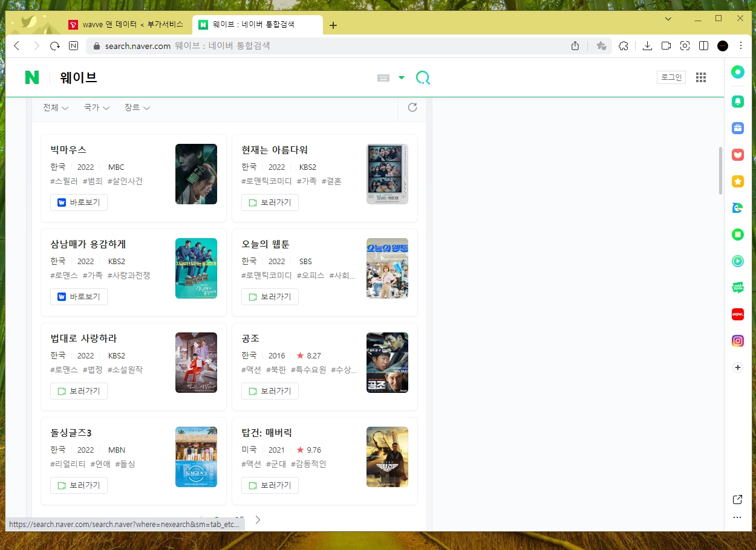This screenshot has height=550, width=756.
Task: Click 보러가기 for 돌싱글즈3
Action: point(79,485)
